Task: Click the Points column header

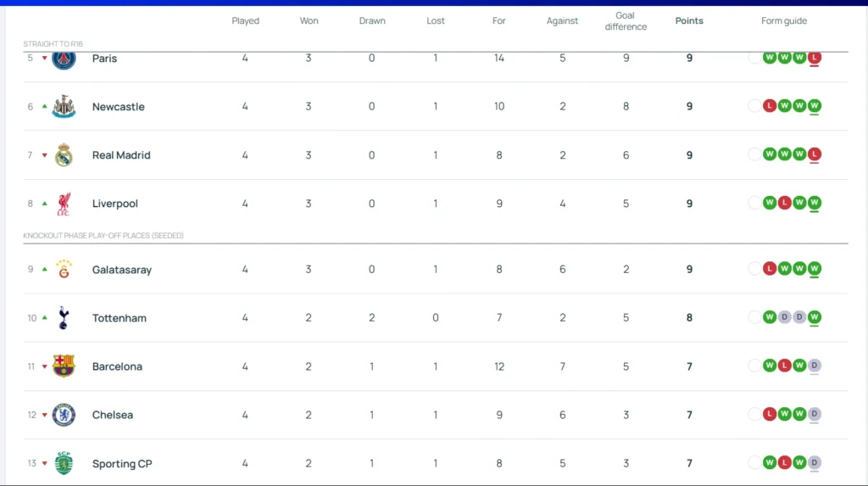Action: click(x=689, y=21)
